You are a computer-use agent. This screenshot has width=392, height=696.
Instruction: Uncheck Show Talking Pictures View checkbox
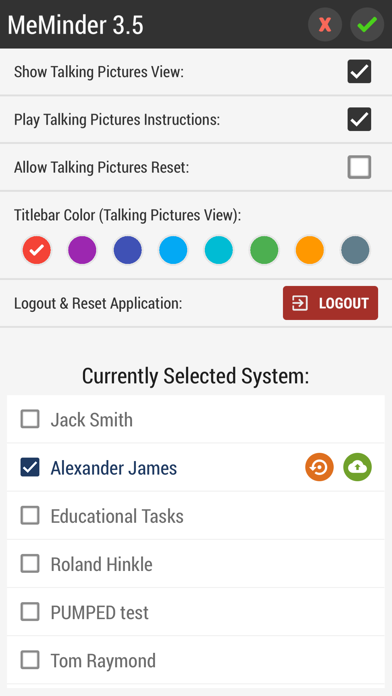(x=359, y=71)
